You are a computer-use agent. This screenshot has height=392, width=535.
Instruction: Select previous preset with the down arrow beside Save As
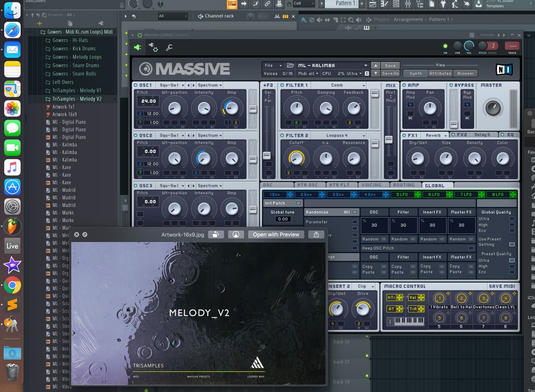tap(375, 73)
